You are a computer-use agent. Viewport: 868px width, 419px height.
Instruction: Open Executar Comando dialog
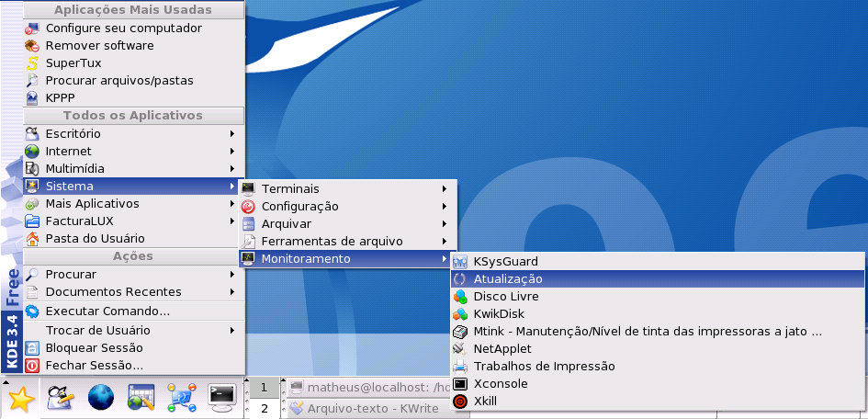(x=133, y=311)
